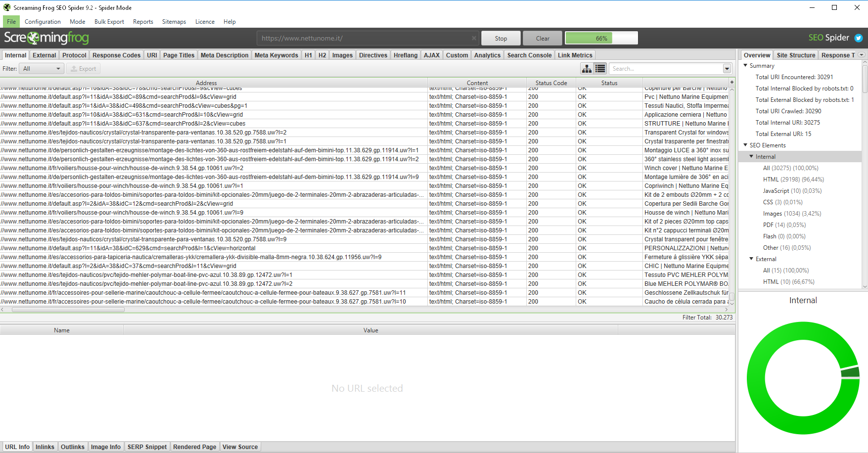
Task: Click the table's horizontal scrollbar thumb
Action: [68, 310]
